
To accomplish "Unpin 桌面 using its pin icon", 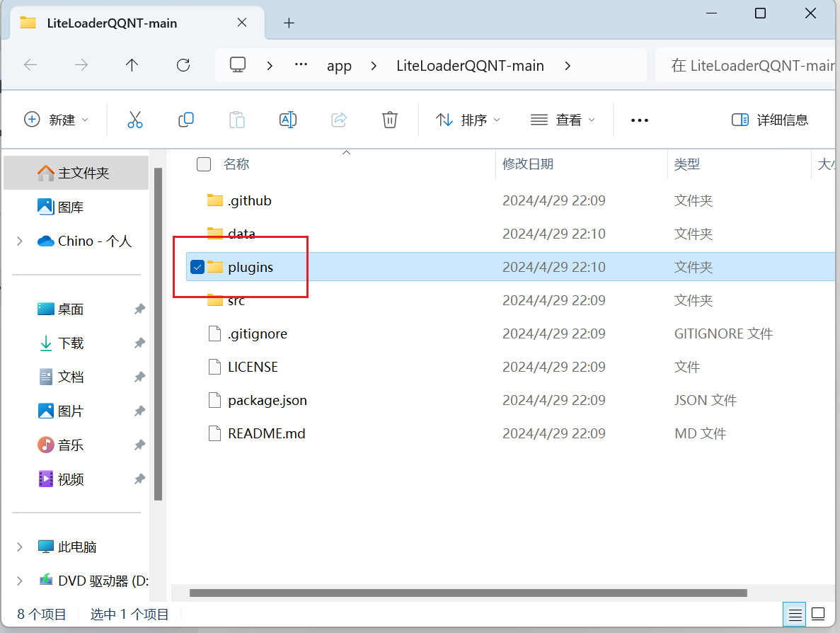I will 139,309.
